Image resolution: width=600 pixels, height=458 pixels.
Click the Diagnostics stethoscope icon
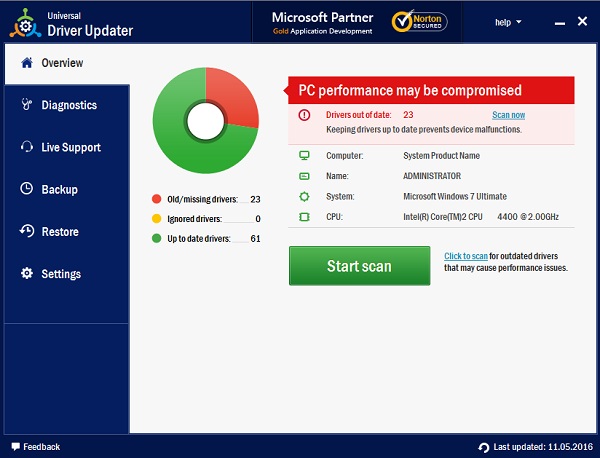26,105
